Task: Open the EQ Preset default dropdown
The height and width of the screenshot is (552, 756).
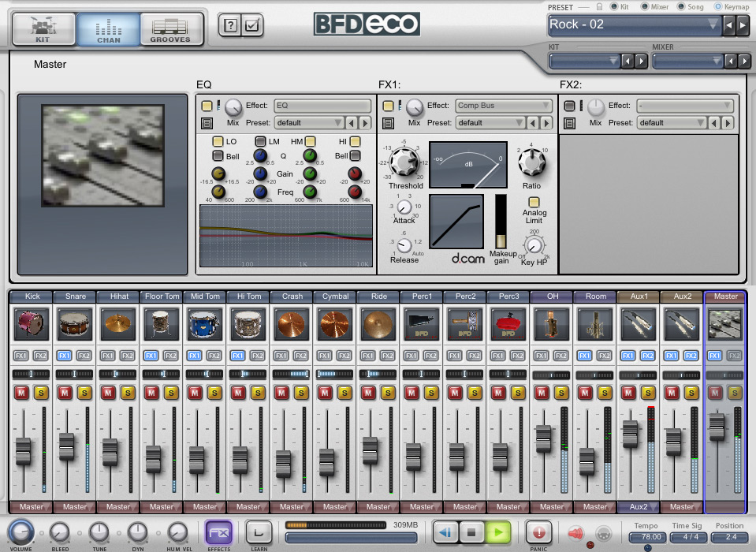Action: point(309,123)
